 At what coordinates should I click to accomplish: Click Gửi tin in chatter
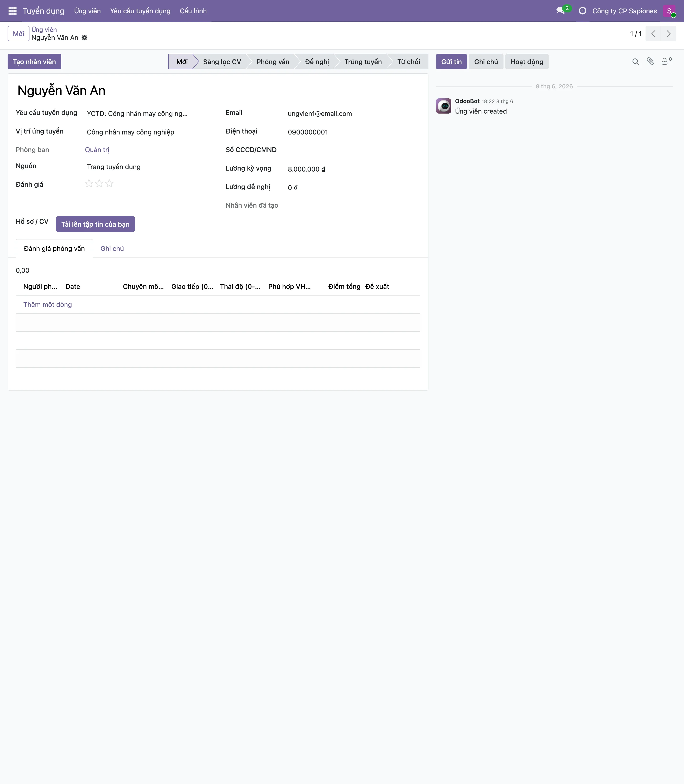coord(451,62)
